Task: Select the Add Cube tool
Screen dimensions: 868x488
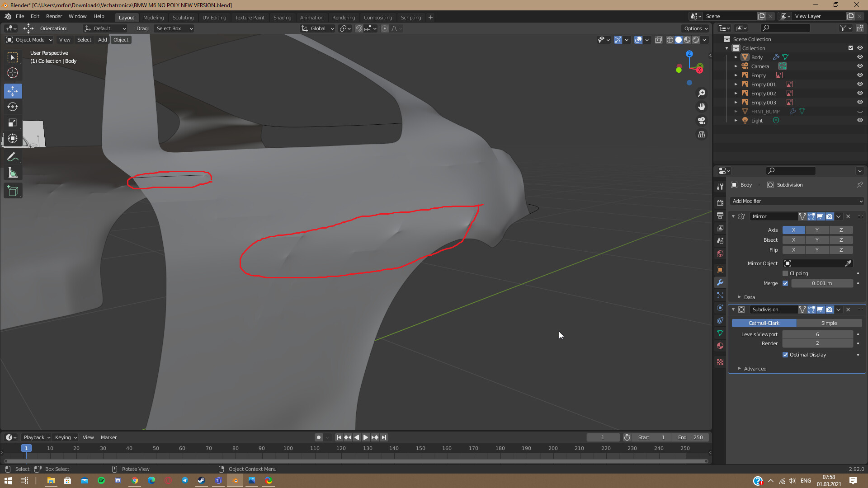Action: pos(13,191)
